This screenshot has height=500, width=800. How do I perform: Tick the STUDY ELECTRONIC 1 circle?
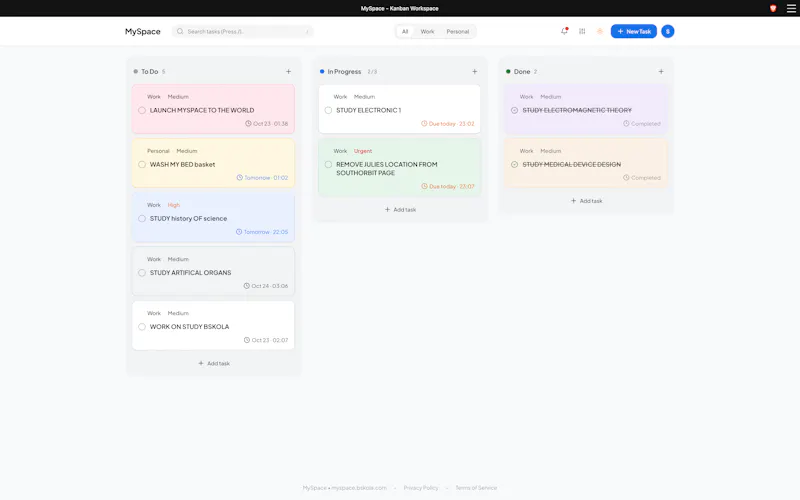click(x=328, y=110)
